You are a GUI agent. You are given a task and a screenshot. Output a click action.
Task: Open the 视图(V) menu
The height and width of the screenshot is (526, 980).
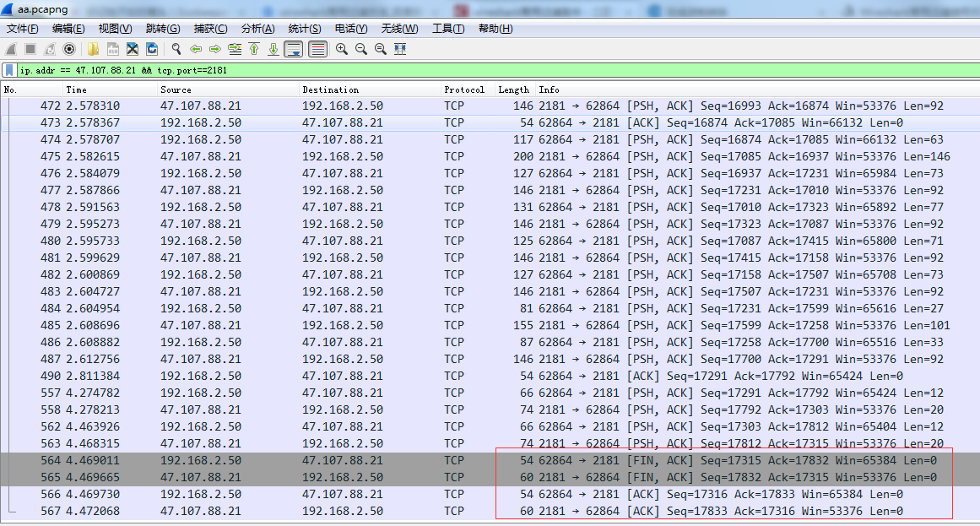point(115,29)
